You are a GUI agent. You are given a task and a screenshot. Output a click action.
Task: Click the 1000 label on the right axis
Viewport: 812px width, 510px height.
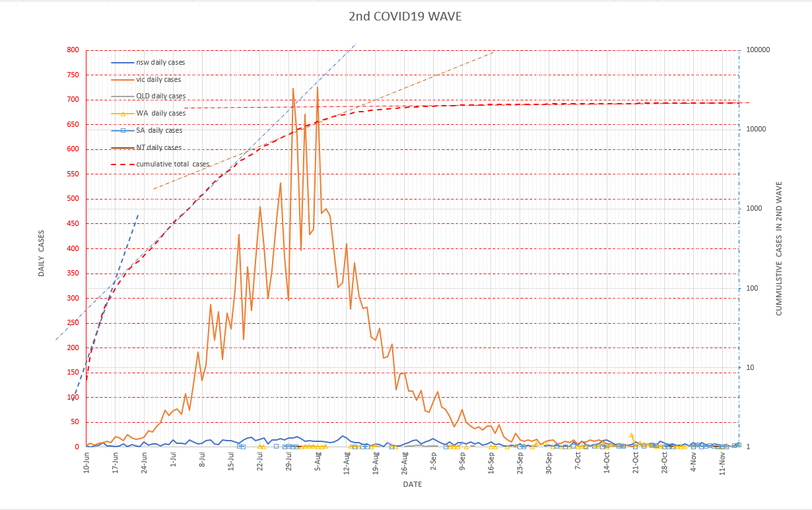(x=755, y=209)
